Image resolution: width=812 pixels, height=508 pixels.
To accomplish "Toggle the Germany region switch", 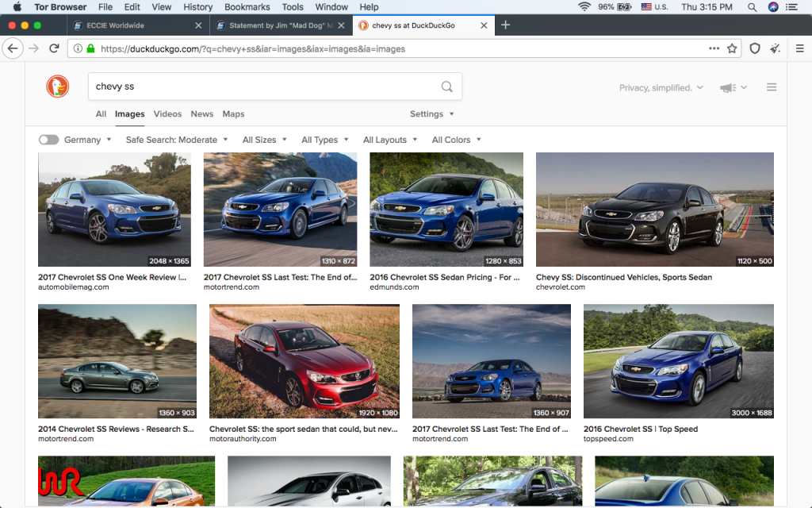I will (48, 140).
